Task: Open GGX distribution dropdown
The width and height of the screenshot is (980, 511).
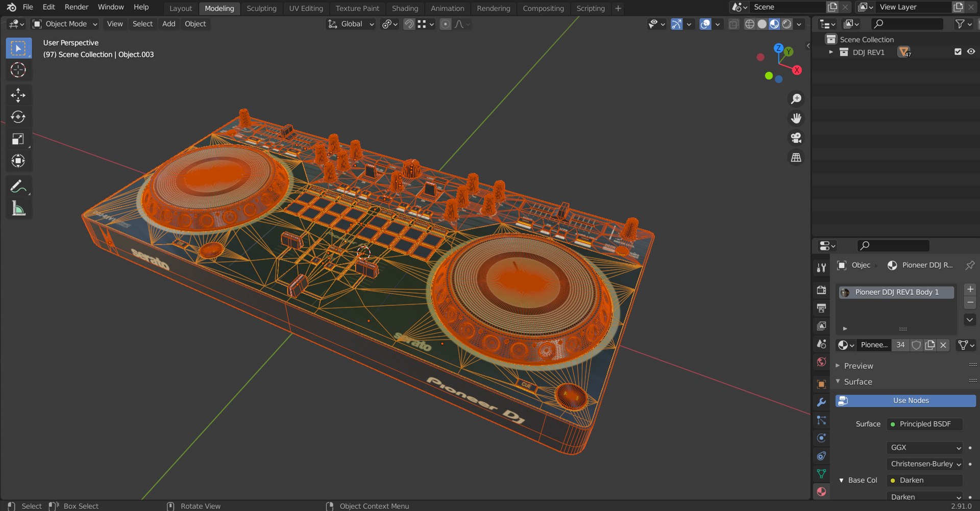Action: (x=924, y=448)
